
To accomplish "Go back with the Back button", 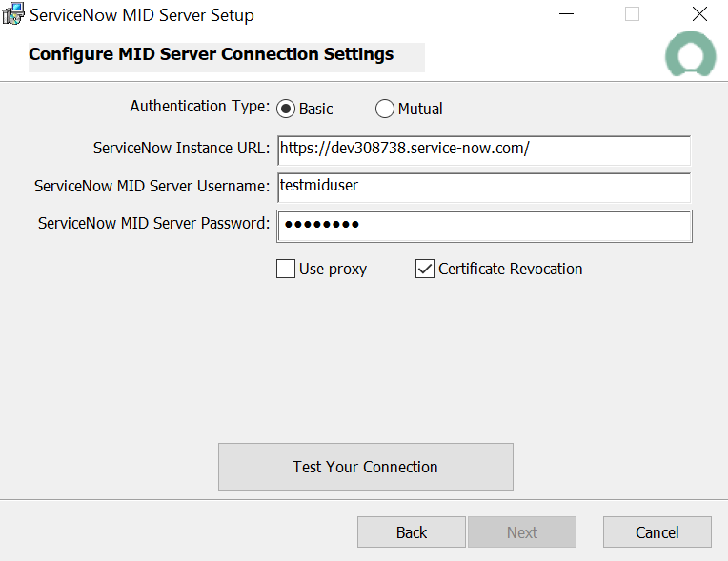I will pos(412,532).
